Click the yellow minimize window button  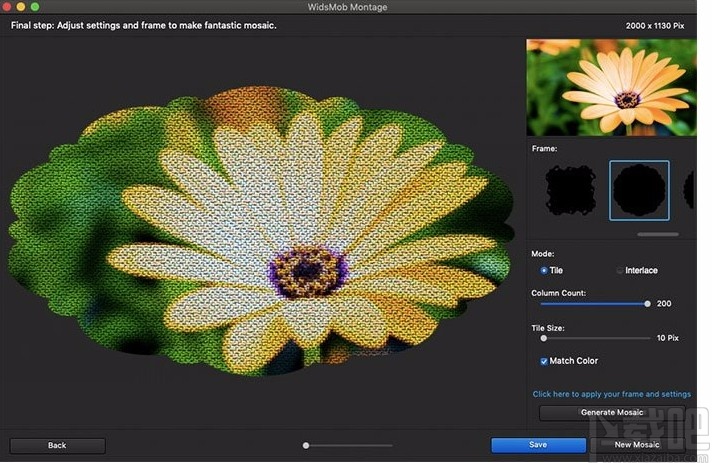coord(21,7)
